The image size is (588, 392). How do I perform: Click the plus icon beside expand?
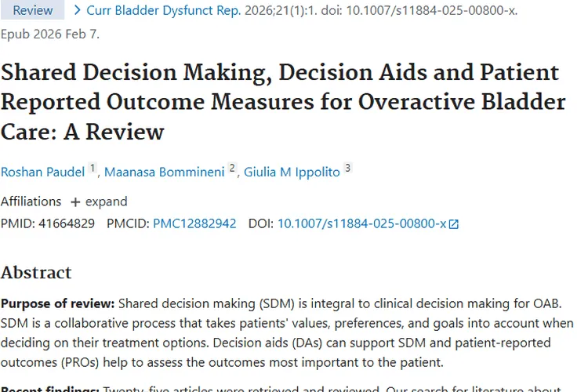pyautogui.click(x=75, y=201)
